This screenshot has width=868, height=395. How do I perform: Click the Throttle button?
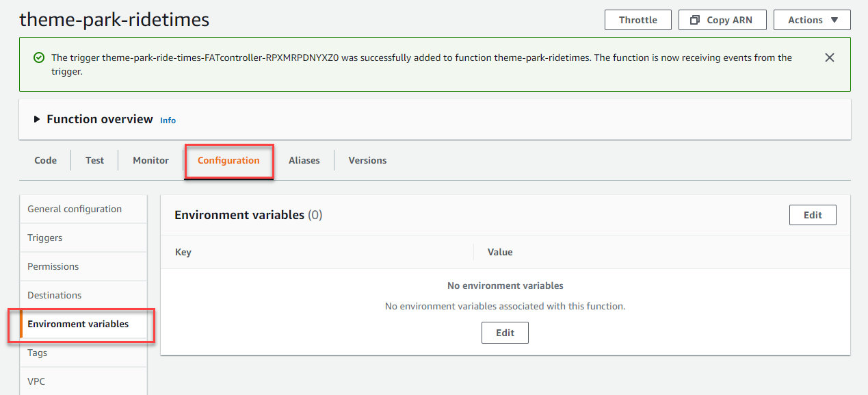[637, 20]
